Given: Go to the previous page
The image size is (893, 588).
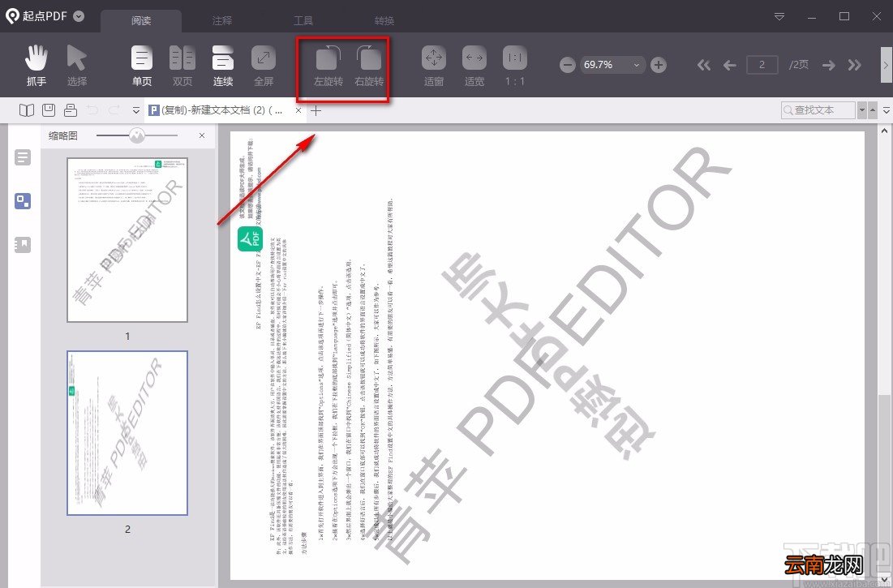Looking at the screenshot, I should pyautogui.click(x=729, y=65).
